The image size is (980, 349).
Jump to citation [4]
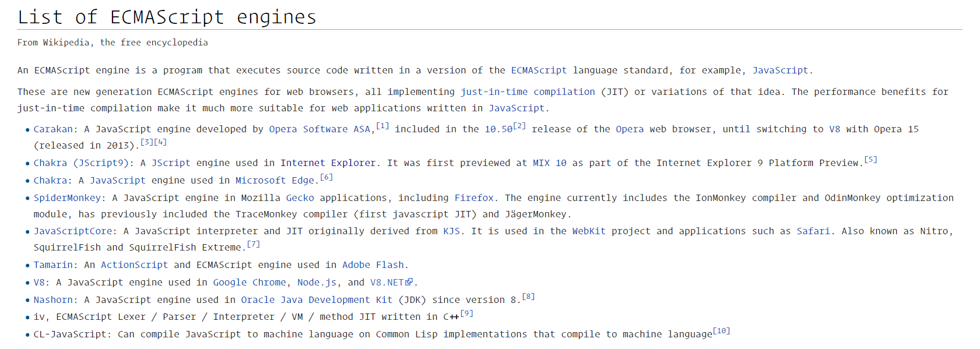click(160, 142)
